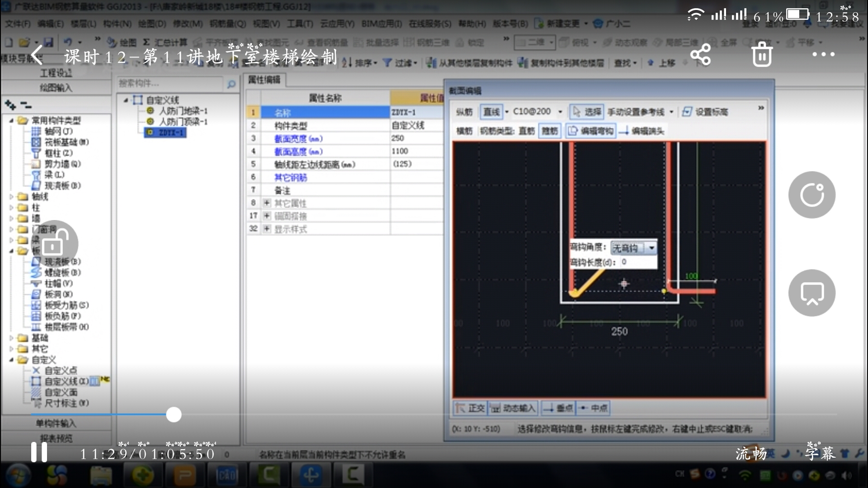The height and width of the screenshot is (488, 868).
Task: Toggle 动态输入 mode
Action: [x=513, y=408]
